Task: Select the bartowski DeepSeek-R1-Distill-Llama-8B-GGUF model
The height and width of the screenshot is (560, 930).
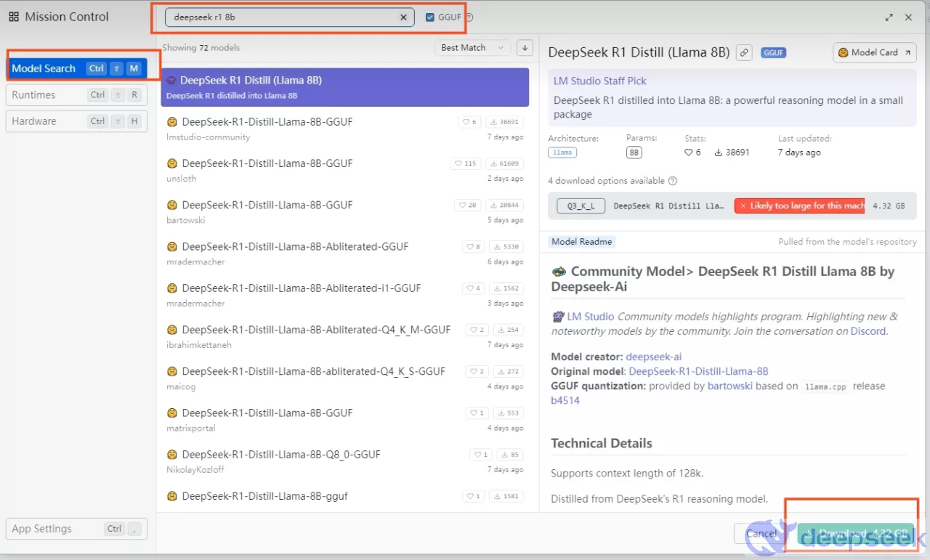Action: tap(345, 211)
